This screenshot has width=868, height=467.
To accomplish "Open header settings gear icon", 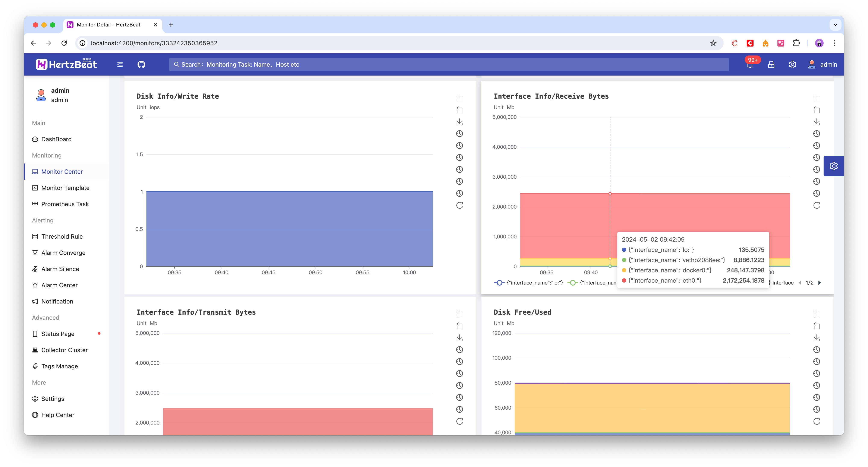I will (793, 64).
